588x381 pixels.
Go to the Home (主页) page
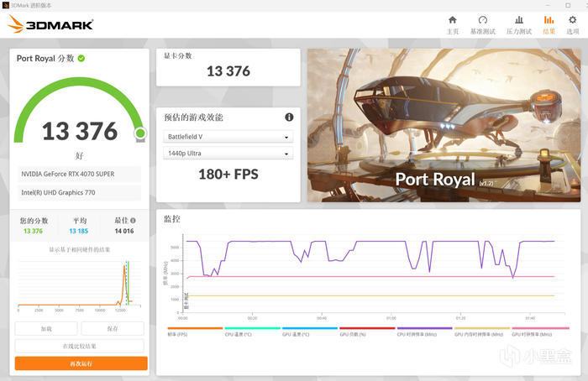coord(453,25)
